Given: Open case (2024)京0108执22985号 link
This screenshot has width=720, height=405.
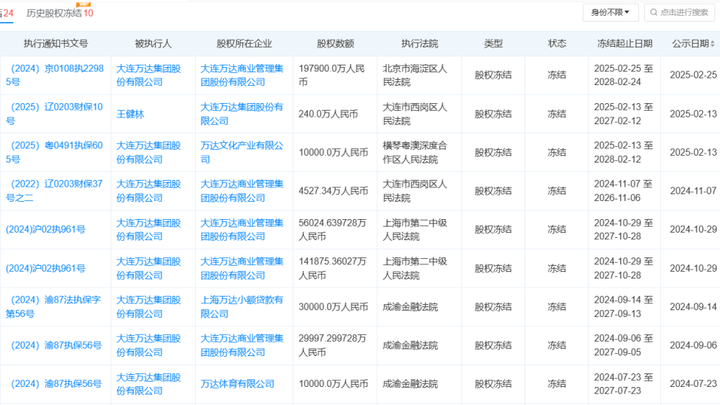Looking at the screenshot, I should [x=55, y=75].
